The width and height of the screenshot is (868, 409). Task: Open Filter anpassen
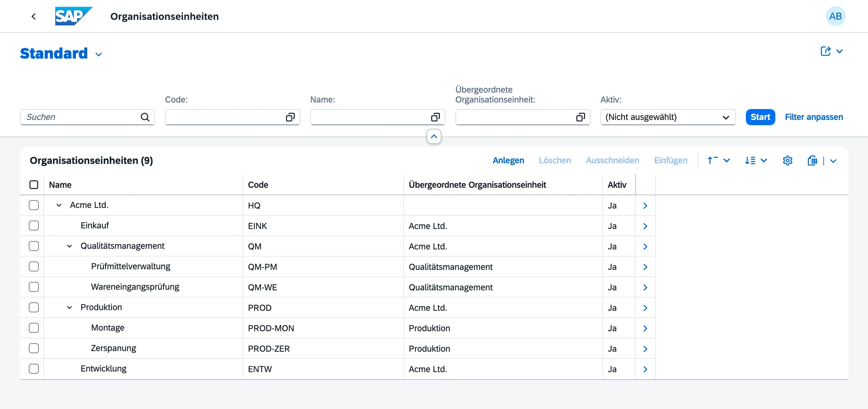click(814, 117)
